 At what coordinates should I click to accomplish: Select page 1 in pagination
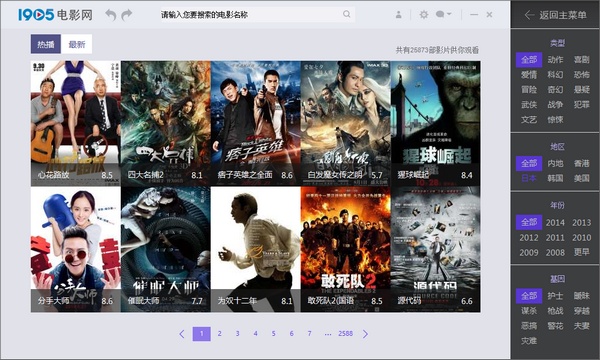click(x=202, y=334)
